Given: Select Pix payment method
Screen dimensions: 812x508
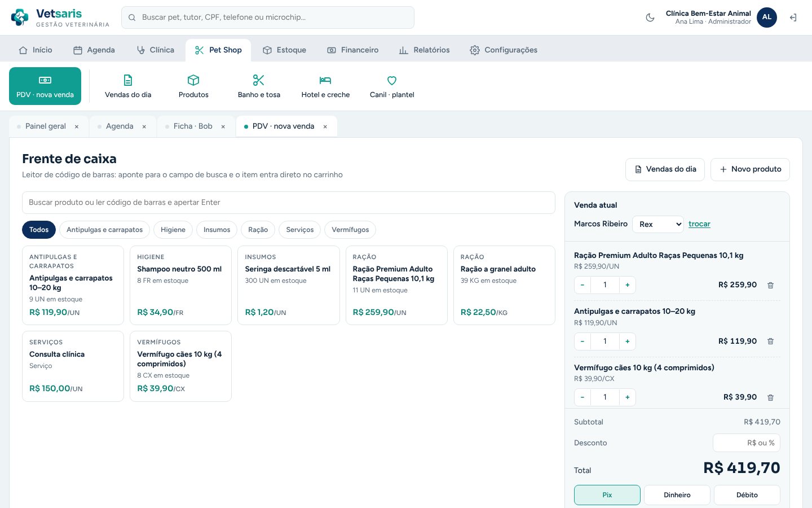Looking at the screenshot, I should pyautogui.click(x=607, y=495).
